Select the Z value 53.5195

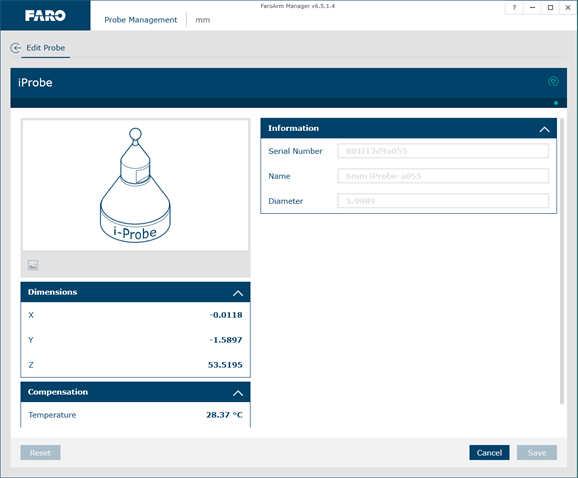point(225,365)
